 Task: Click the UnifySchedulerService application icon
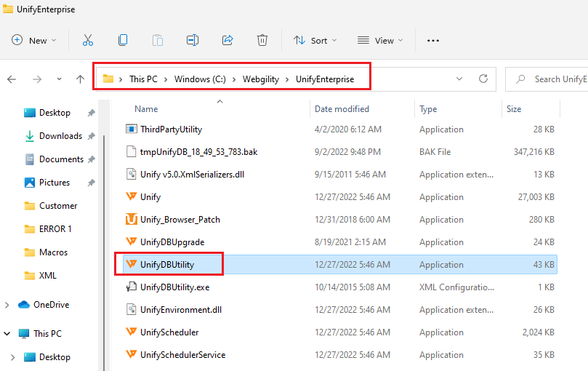click(x=132, y=354)
